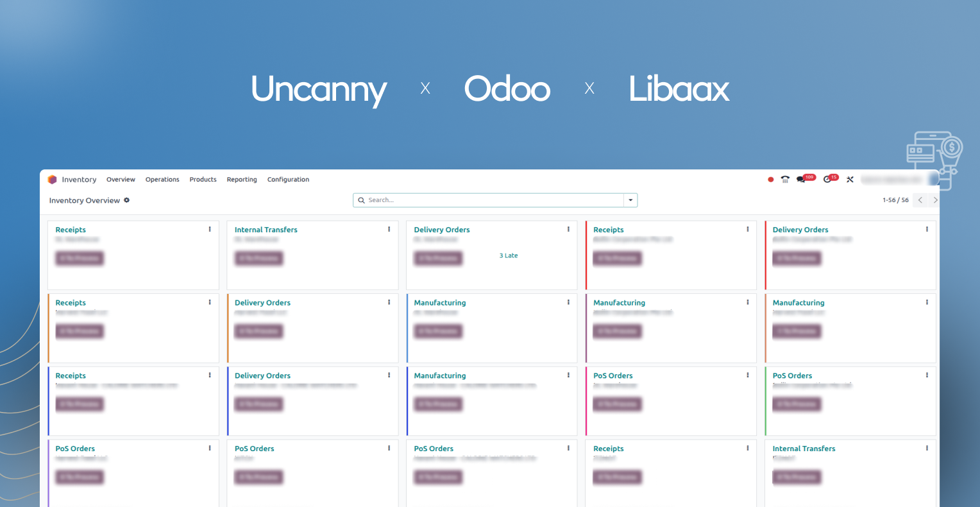Image resolution: width=980 pixels, height=507 pixels.
Task: Click the Odoo Inventory app logo icon
Action: click(x=53, y=180)
